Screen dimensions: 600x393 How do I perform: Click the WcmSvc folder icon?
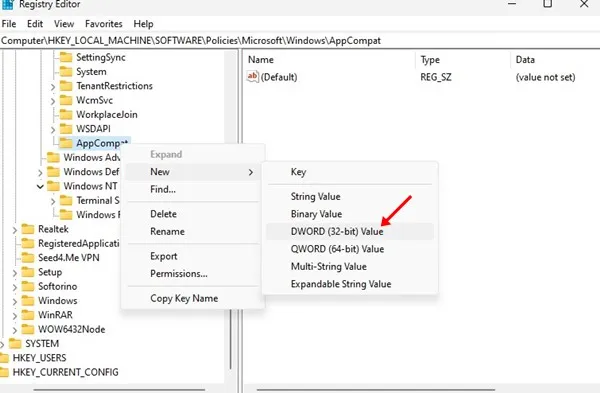click(x=66, y=100)
